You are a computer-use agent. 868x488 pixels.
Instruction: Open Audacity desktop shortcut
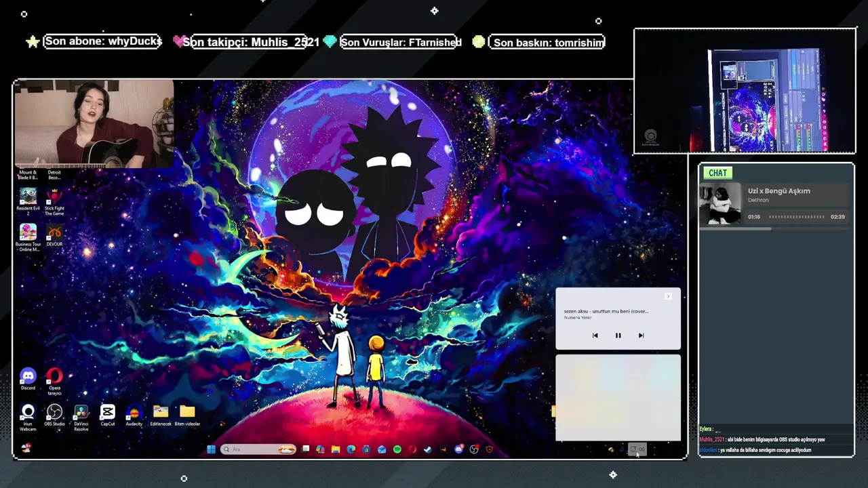tap(134, 415)
